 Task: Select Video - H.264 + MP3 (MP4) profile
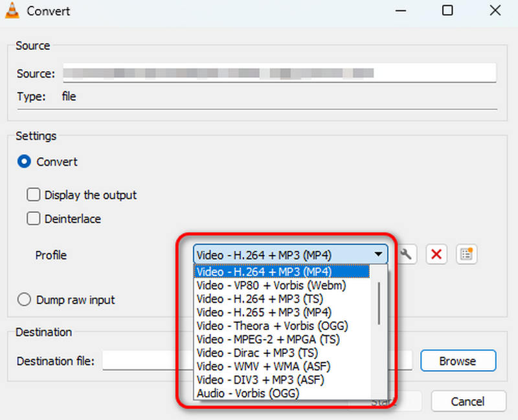tap(272, 272)
